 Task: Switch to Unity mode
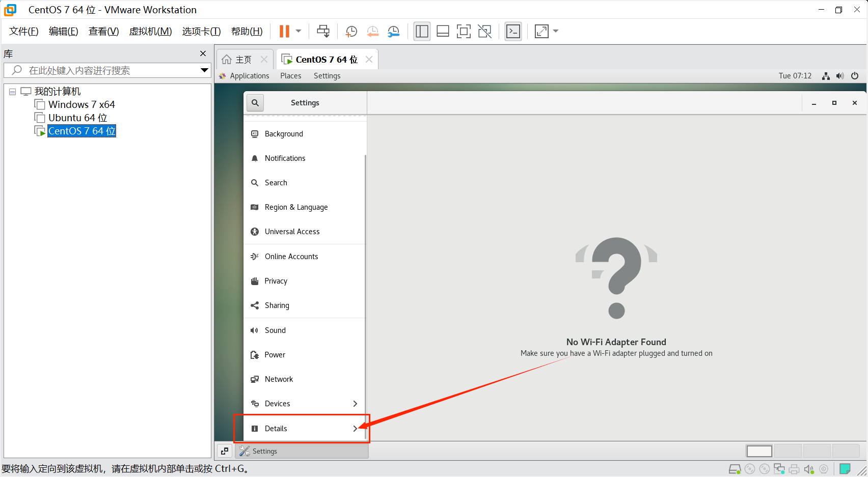tap(484, 32)
